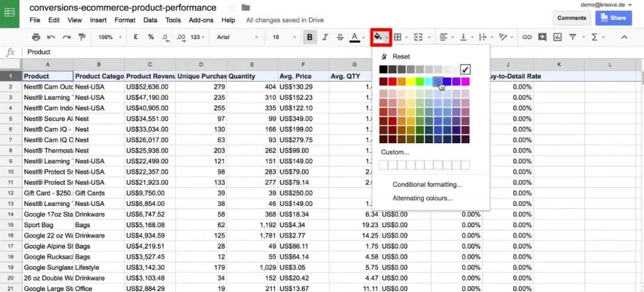Click cell US$52,636.00
Screen dimensions: 644x292
pos(150,87)
